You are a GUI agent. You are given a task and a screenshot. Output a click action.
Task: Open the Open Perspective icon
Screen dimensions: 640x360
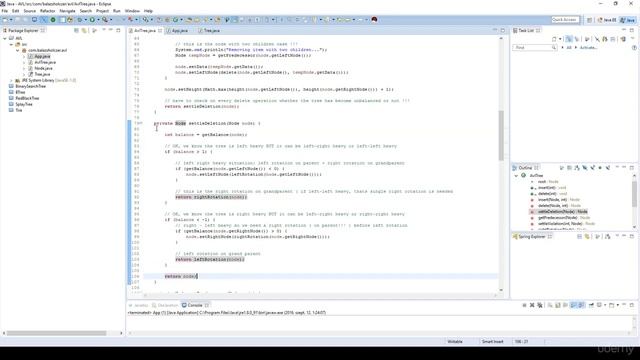pos(589,20)
